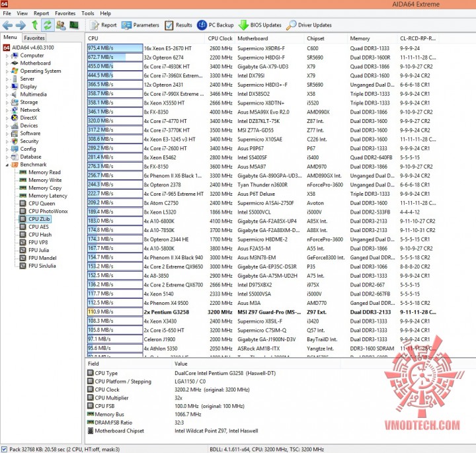Sort by the Motherboard column header
The width and height of the screenshot is (476, 453).
[269, 38]
